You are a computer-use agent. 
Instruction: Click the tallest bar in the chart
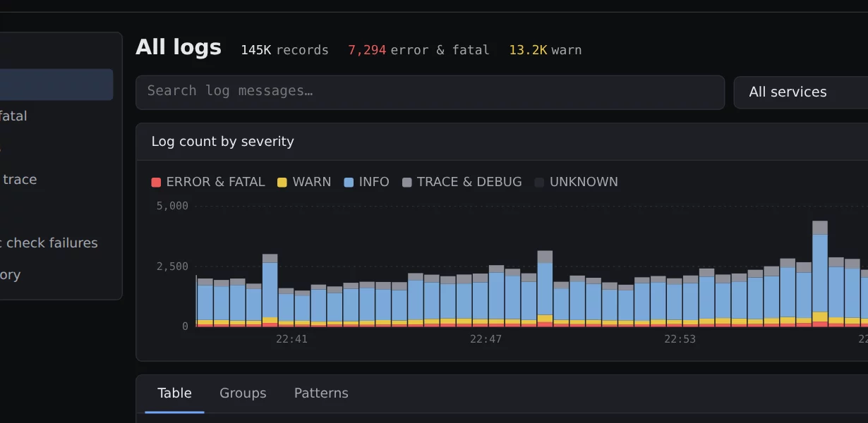820,274
